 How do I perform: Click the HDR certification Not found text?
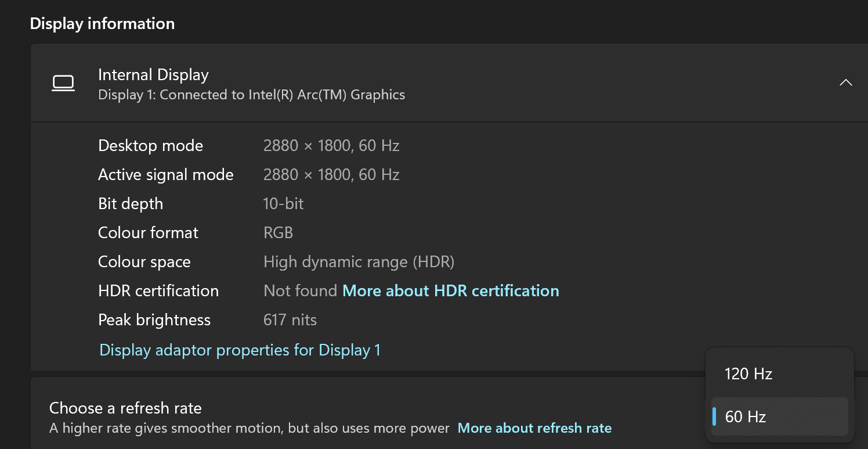(x=300, y=290)
